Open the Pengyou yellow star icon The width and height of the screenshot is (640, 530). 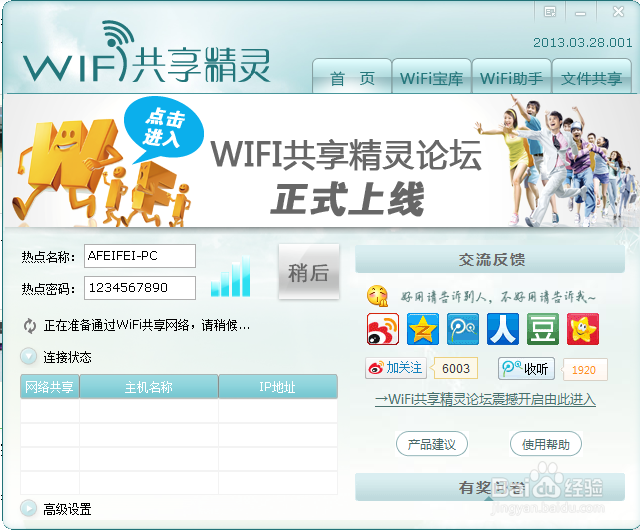pos(583,329)
